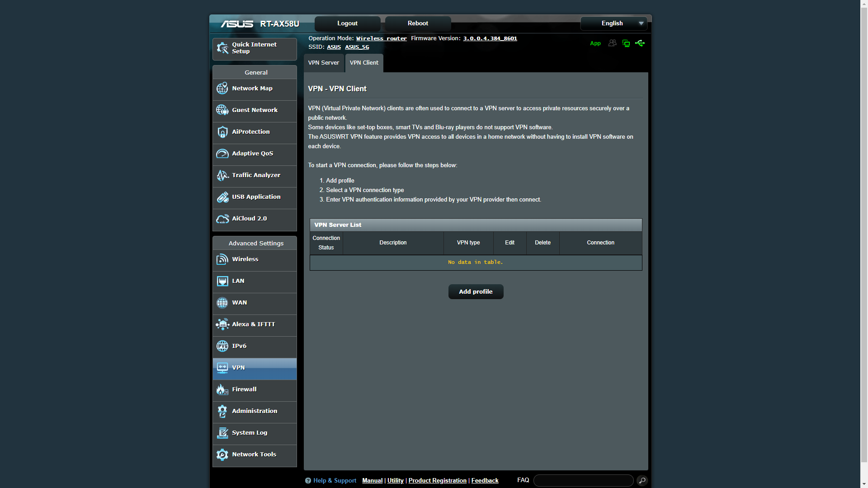
Task: Click the USB Application icon
Action: point(222,197)
